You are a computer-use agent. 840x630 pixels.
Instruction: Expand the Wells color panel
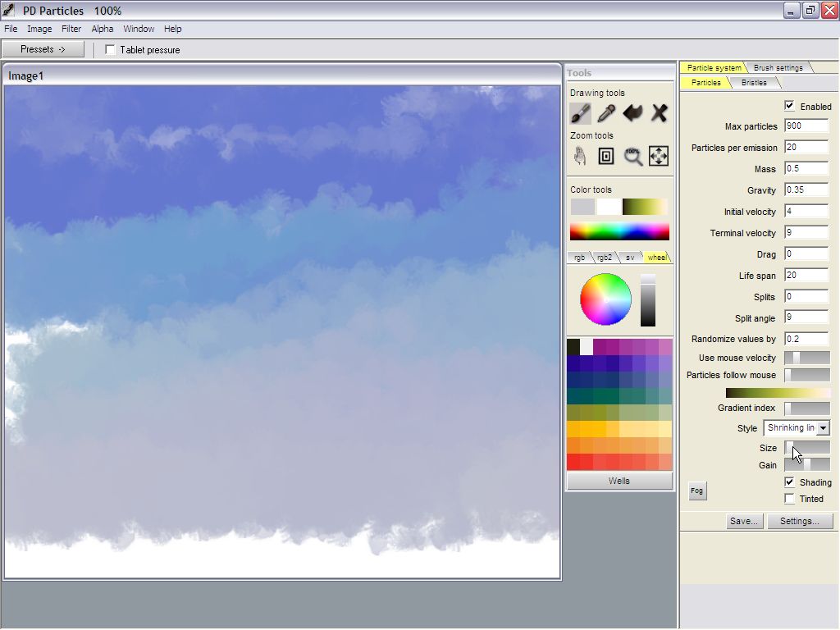point(619,481)
